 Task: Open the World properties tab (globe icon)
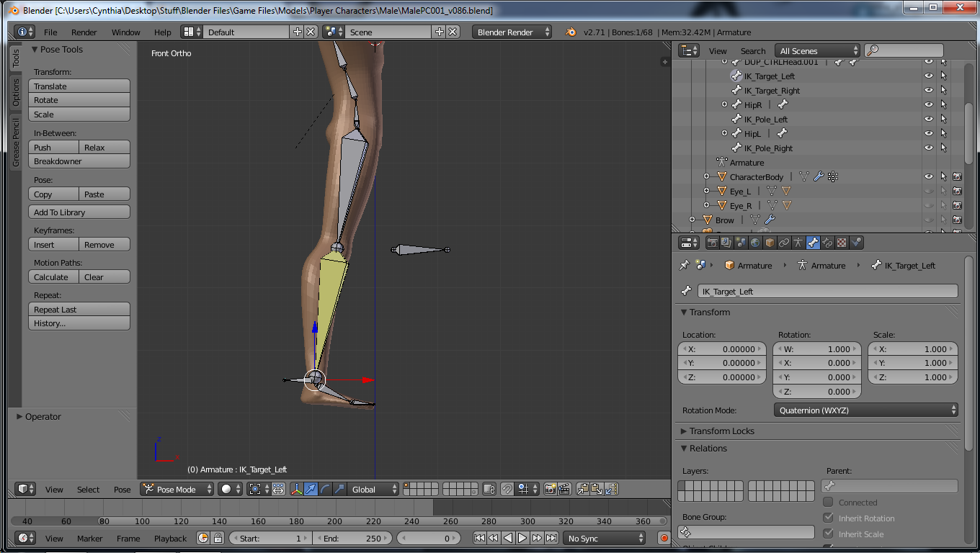coord(755,243)
